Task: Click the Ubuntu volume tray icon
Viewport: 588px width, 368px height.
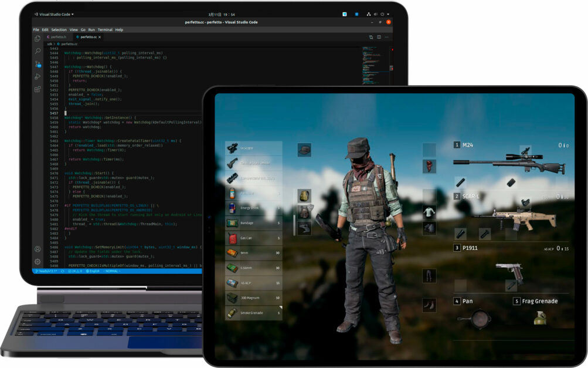Action: (x=375, y=14)
